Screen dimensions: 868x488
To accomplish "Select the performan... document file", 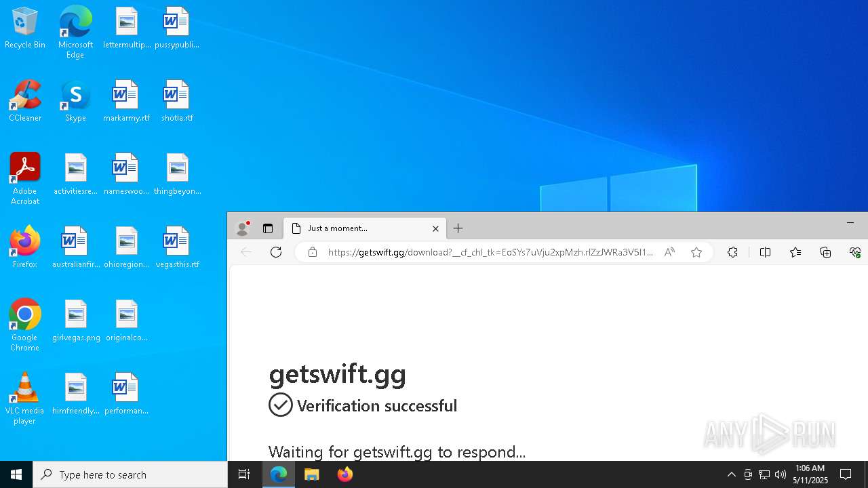I will point(127,394).
